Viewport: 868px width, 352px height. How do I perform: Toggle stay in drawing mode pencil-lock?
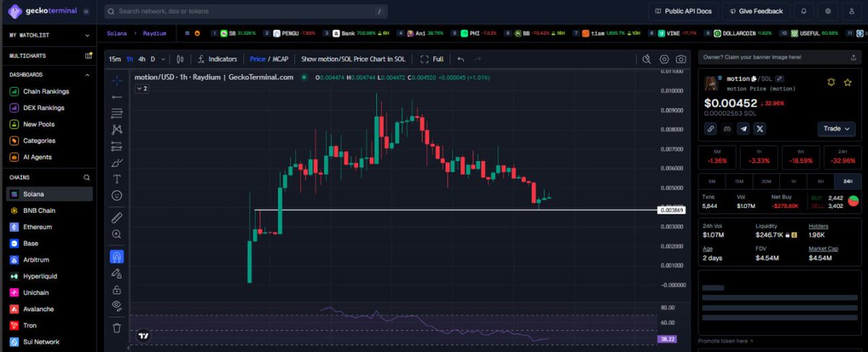[117, 273]
